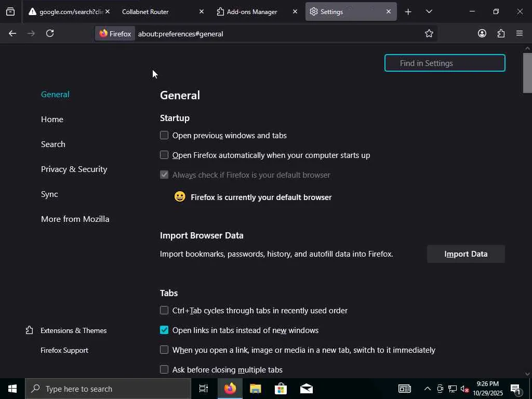Open Mail app from taskbar
Image resolution: width=532 pixels, height=399 pixels.
point(307,389)
